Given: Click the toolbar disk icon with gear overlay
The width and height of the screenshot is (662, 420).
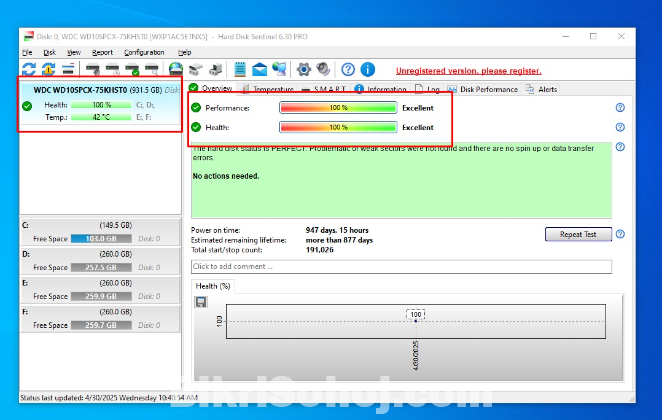Looking at the screenshot, I should (93, 69).
